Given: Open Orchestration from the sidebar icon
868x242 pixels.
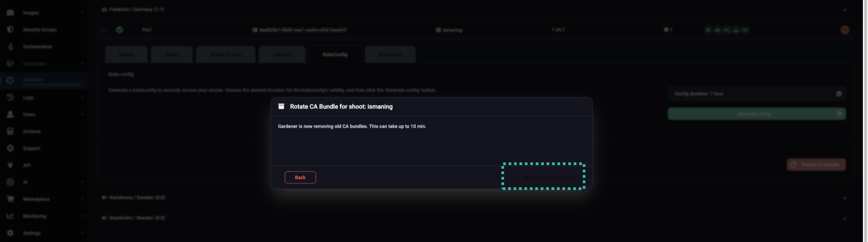Looking at the screenshot, I should (10, 47).
